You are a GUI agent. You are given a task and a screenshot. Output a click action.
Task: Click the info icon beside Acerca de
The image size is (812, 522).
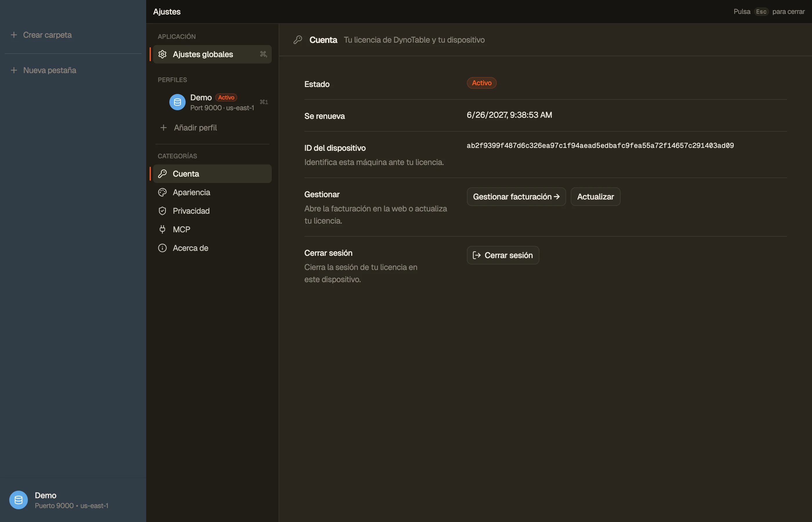coord(162,248)
